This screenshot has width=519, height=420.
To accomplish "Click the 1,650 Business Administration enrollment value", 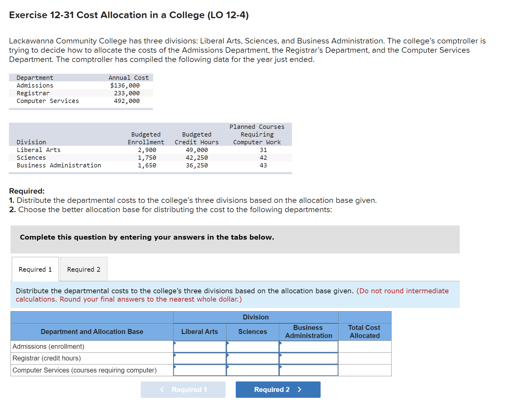I will click(147, 165).
